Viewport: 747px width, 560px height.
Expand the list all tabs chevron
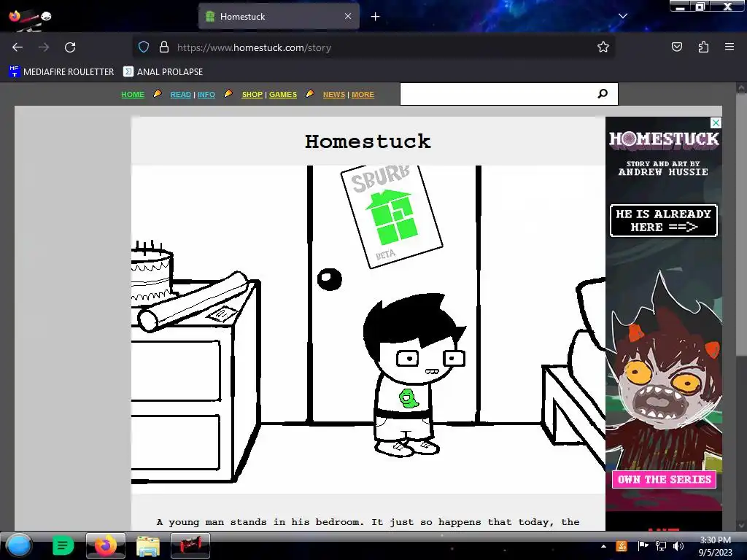[623, 16]
